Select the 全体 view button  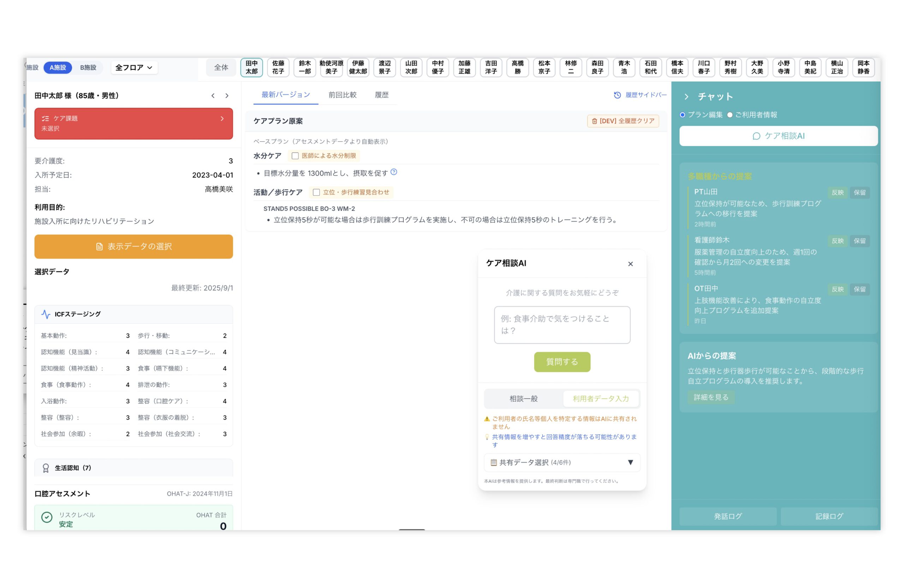221,67
